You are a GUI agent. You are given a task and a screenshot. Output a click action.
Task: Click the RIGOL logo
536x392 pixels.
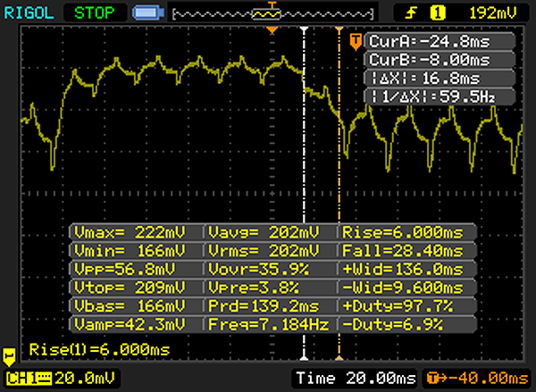[x=29, y=13]
